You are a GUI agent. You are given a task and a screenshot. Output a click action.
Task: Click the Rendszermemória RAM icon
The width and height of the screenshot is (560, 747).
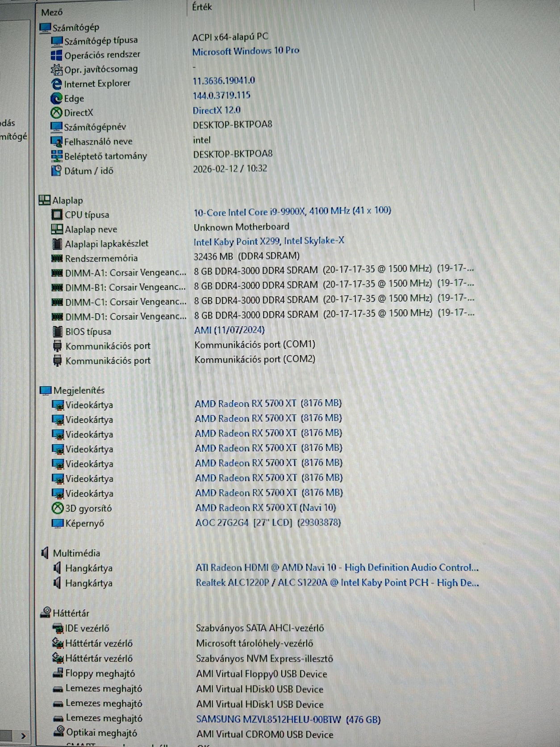click(x=57, y=258)
